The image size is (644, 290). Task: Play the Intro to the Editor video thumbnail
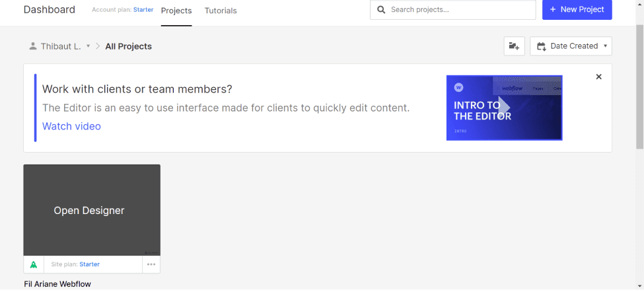pos(505,108)
